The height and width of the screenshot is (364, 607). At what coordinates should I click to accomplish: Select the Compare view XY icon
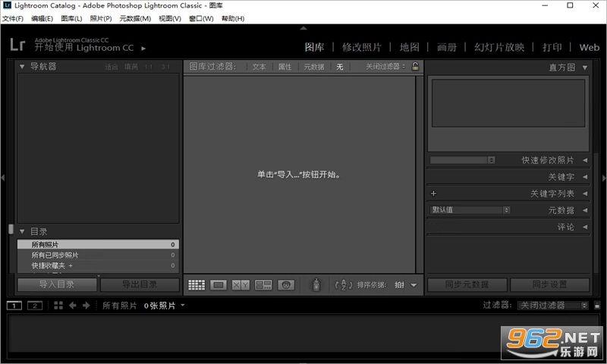tap(241, 285)
